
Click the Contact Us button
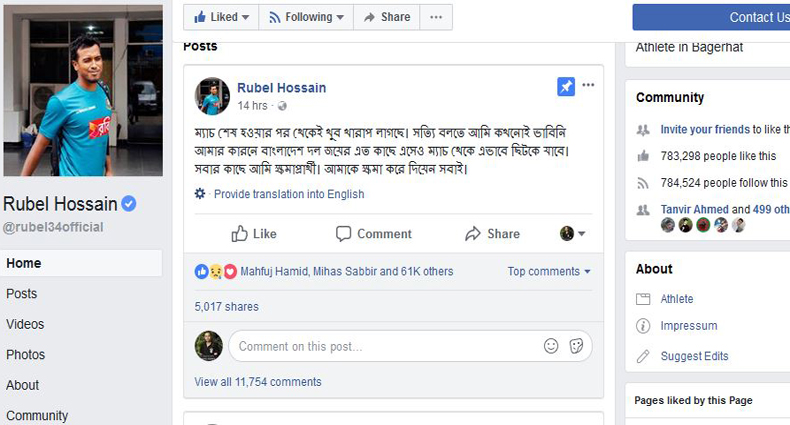[x=711, y=17]
